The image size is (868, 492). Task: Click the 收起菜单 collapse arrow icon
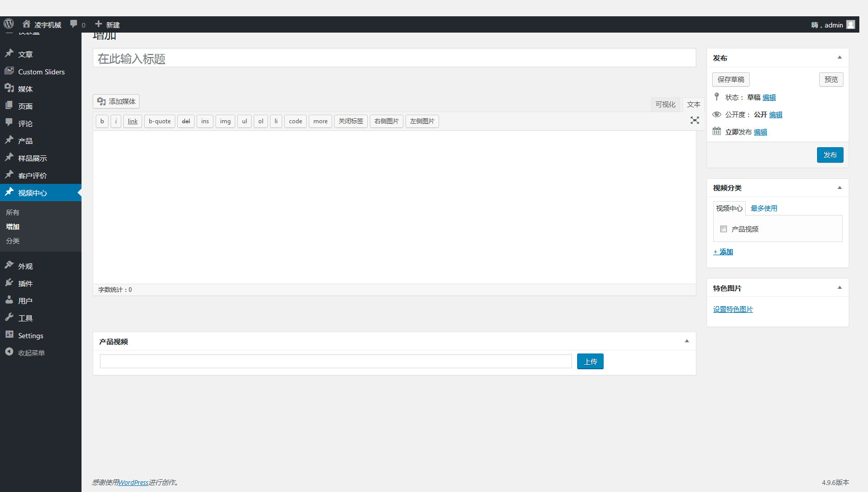(x=9, y=352)
